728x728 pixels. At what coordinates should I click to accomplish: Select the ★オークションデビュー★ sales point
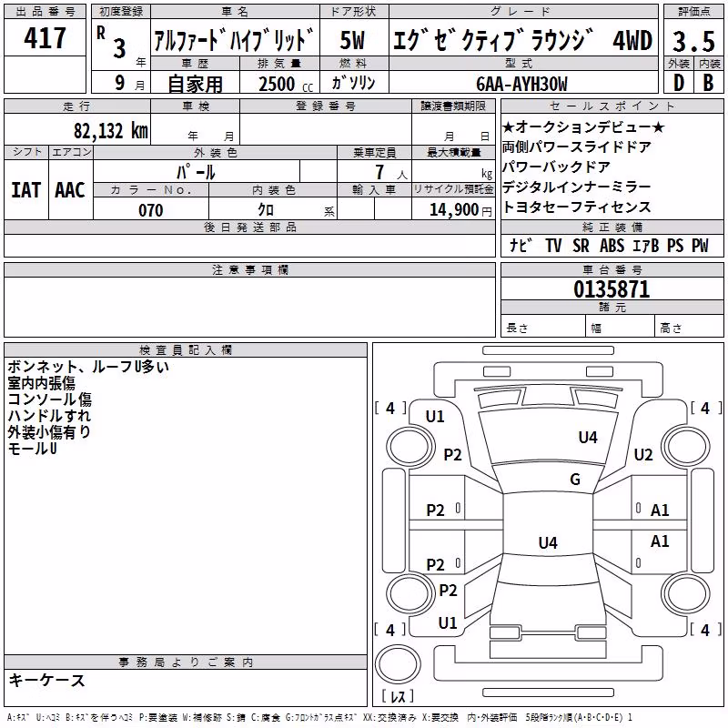(583, 126)
